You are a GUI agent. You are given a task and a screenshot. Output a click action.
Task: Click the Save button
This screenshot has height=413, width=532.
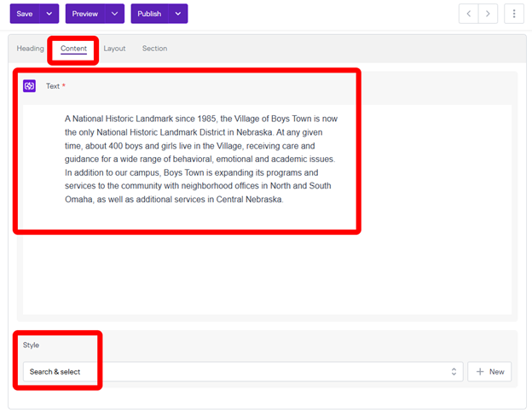25,14
